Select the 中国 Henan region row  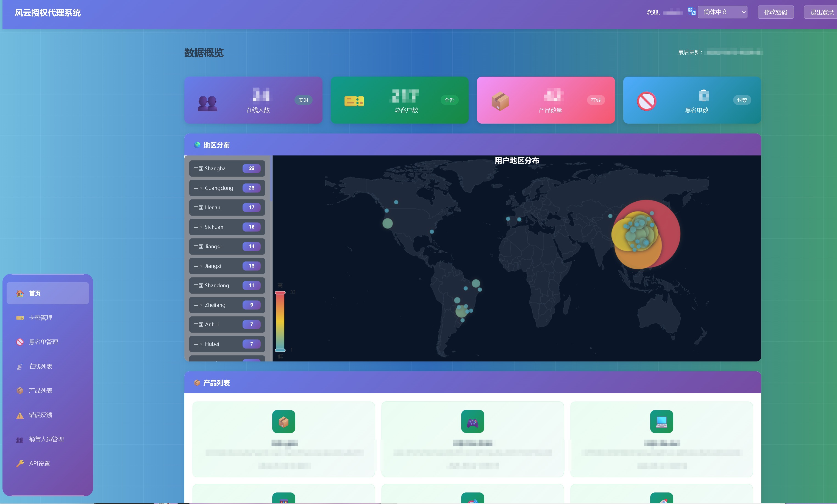227,208
